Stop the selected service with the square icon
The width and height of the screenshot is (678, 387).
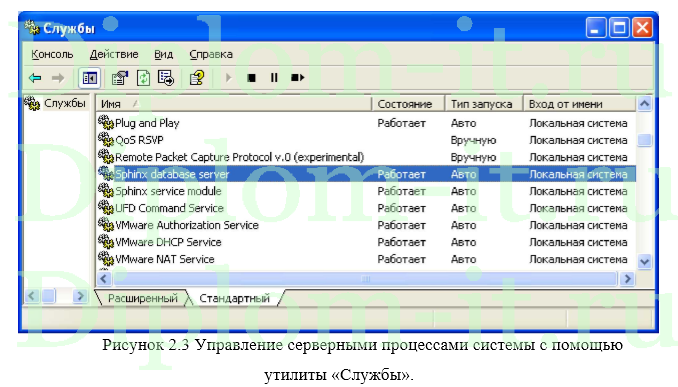pyautogui.click(x=251, y=78)
